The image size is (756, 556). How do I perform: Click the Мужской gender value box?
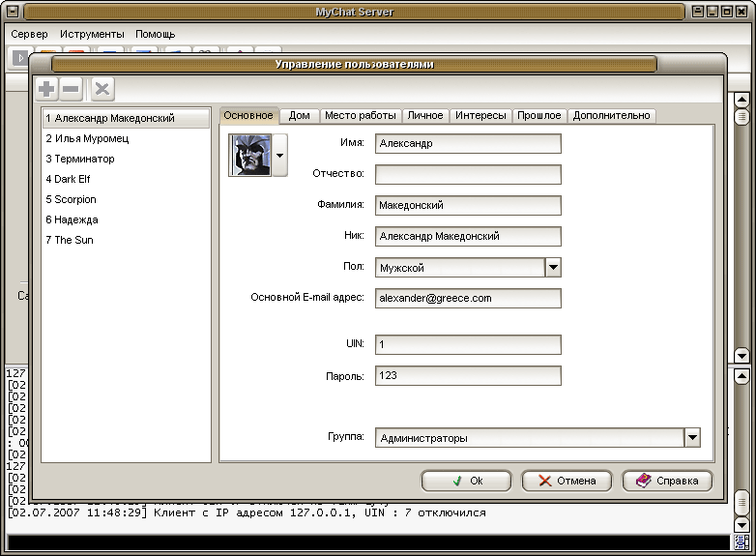(460, 268)
